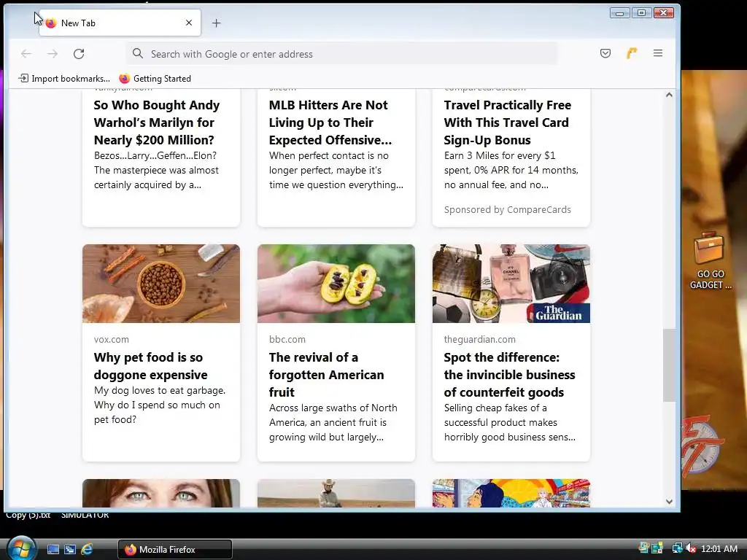747x560 pixels.
Task: Select the New Tab tab
Action: [120, 23]
